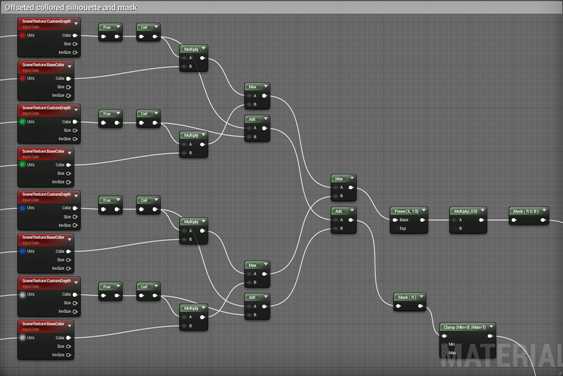Click Size output pin of red-UV CustomDepth node
This screenshot has height=376, width=563.
point(75,44)
